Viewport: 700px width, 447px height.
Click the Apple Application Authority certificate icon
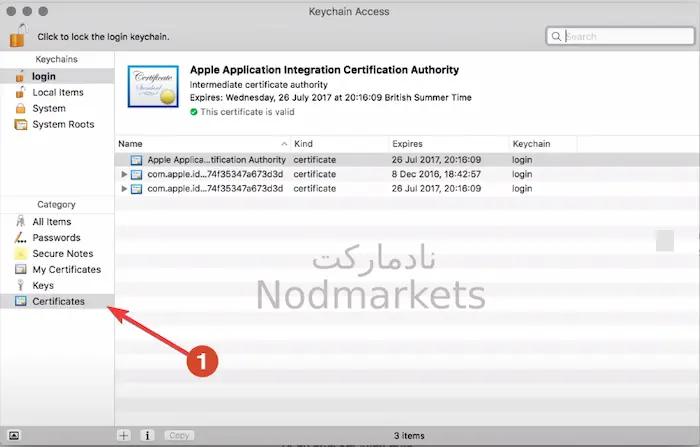[x=136, y=160]
